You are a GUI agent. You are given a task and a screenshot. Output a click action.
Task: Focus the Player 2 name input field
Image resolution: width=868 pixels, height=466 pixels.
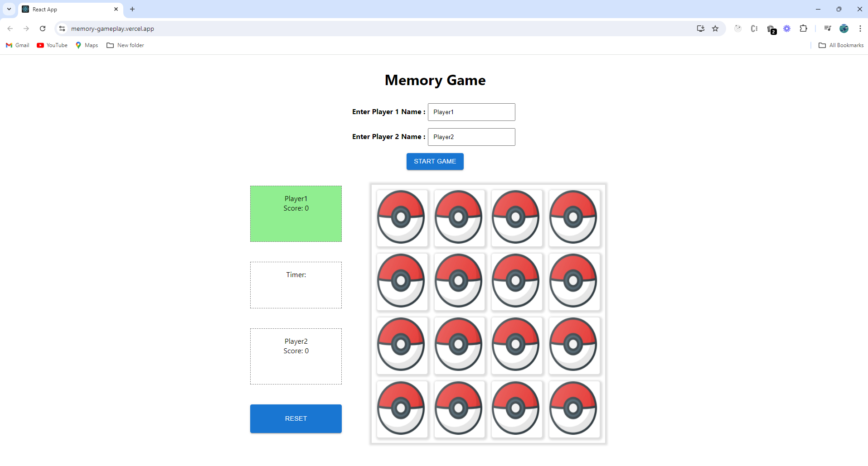pos(471,137)
